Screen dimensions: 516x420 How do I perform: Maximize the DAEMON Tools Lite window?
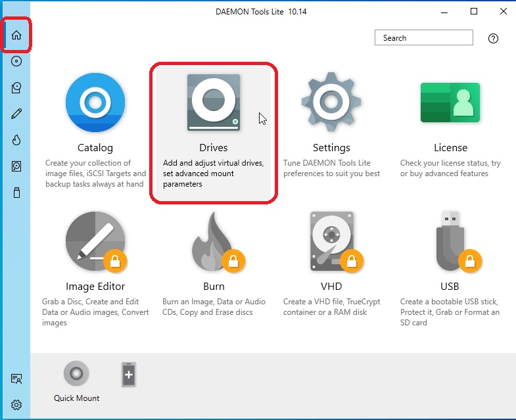[x=474, y=12]
